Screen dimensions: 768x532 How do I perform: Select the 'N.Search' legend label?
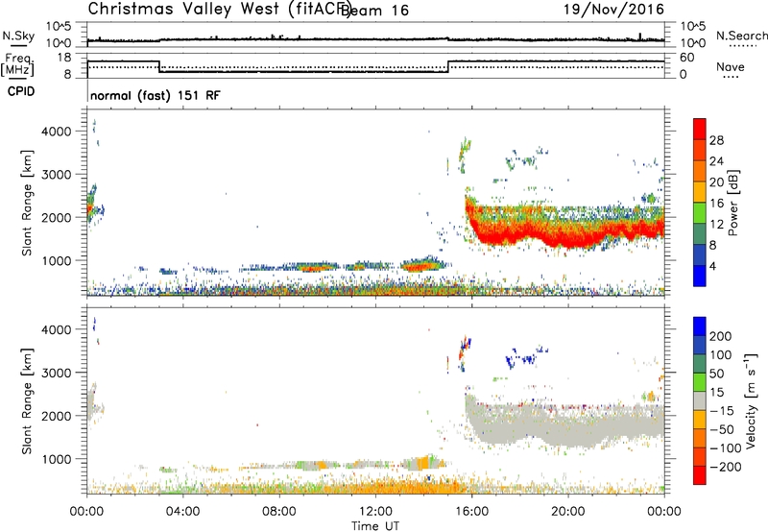(742, 36)
